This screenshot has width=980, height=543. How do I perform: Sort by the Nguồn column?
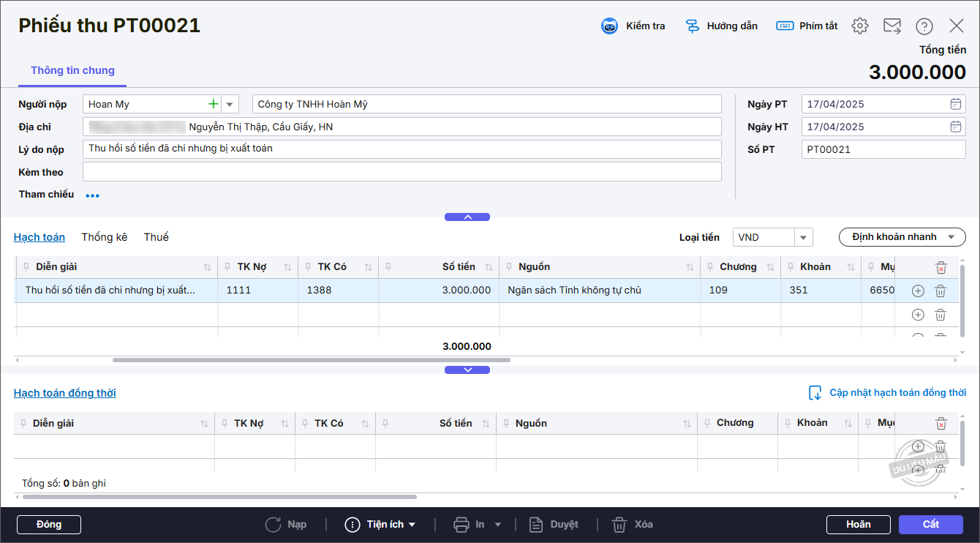(x=690, y=267)
